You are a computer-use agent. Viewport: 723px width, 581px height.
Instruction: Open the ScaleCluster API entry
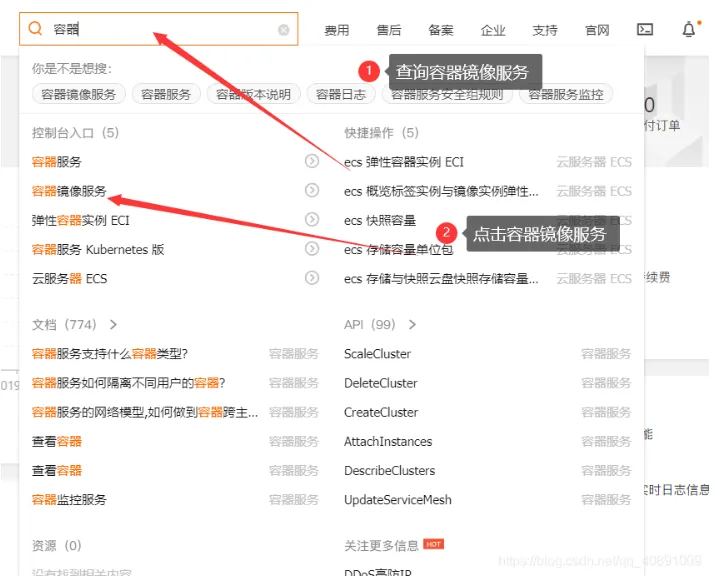pyautogui.click(x=378, y=354)
